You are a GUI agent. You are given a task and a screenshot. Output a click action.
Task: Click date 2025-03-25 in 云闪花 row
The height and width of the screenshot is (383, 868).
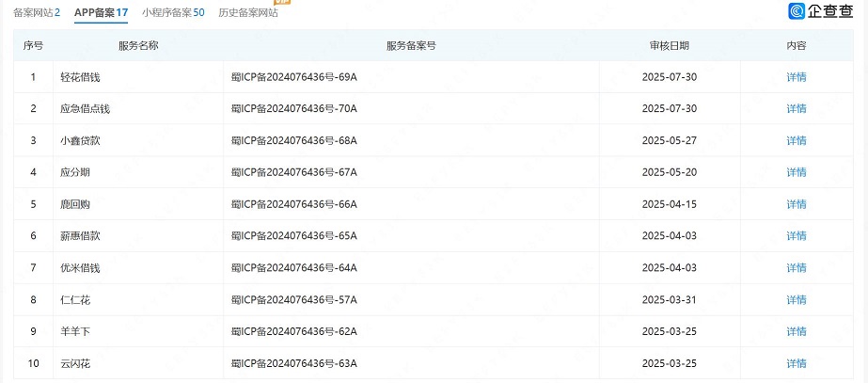[x=670, y=363]
